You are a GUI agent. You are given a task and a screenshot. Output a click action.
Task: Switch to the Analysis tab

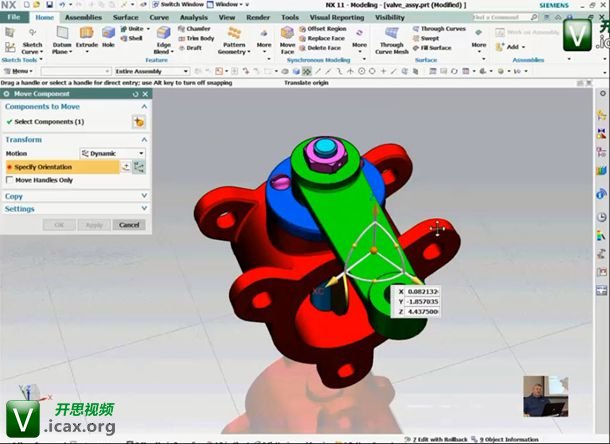click(194, 18)
